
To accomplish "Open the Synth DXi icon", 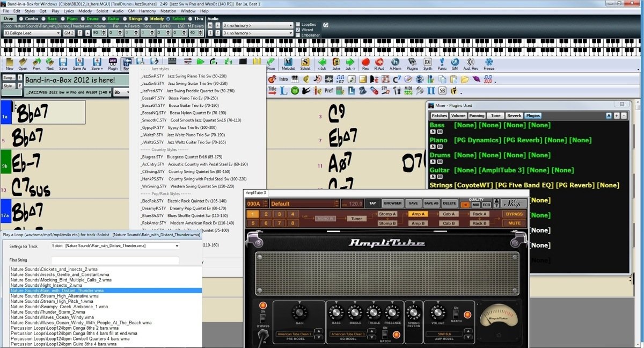I will click(428, 64).
